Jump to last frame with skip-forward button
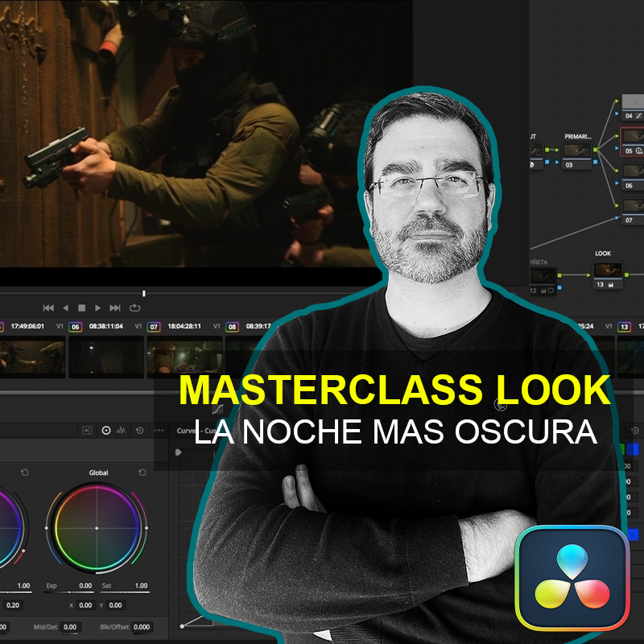The width and height of the screenshot is (644, 644). click(115, 308)
